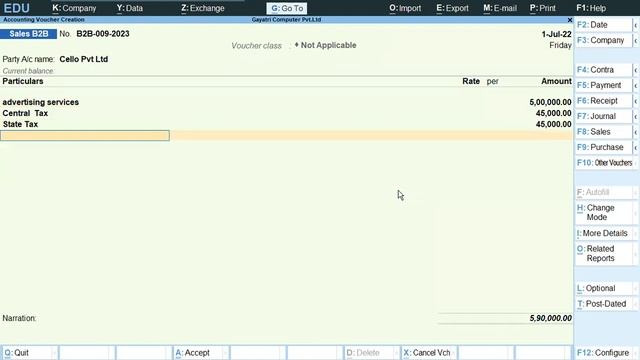This screenshot has width=640, height=360.
Task: Click the EDU logo at top left
Action: 16,8
